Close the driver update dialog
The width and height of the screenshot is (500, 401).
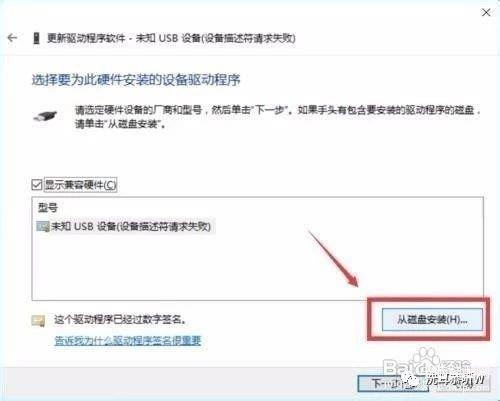tap(486, 13)
